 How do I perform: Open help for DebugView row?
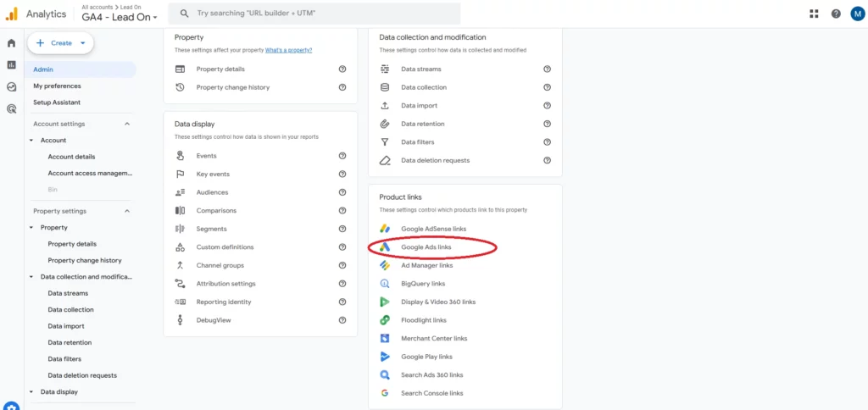(x=342, y=320)
